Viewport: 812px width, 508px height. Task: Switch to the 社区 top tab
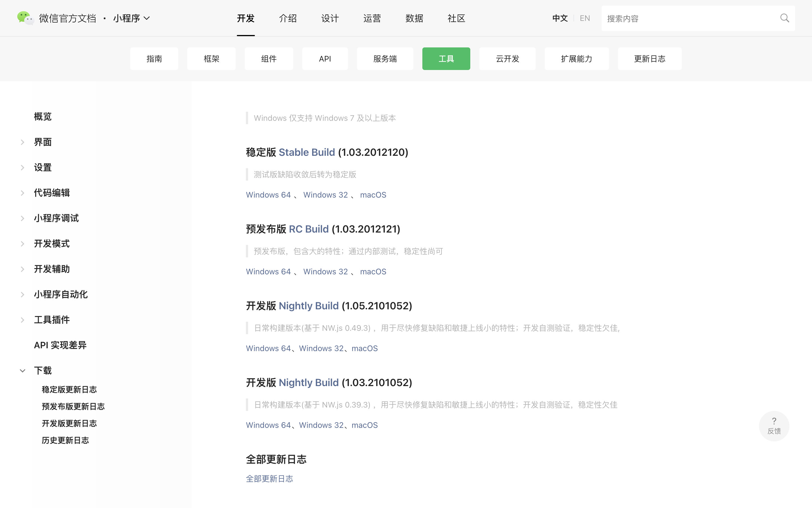click(x=456, y=18)
